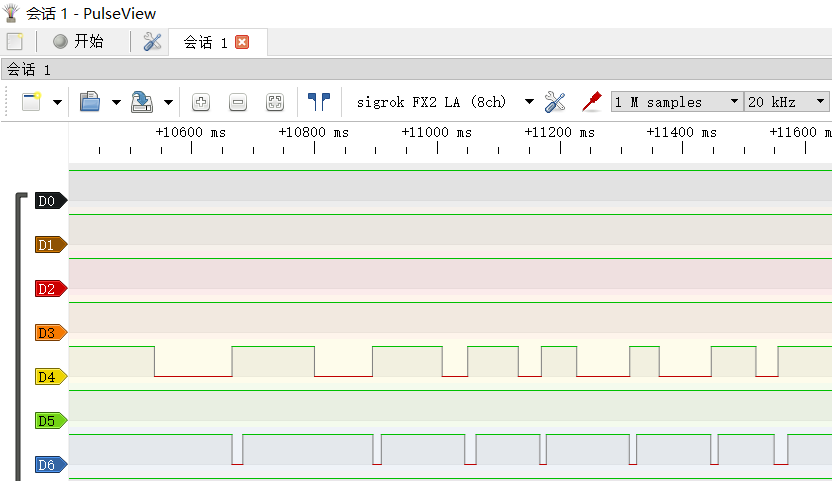Image resolution: width=832 pixels, height=481 pixels.
Task: Close the 会话 1 tab
Action: click(x=242, y=42)
